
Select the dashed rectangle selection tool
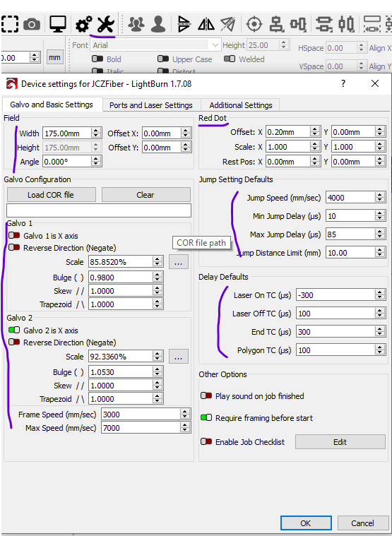click(x=10, y=25)
